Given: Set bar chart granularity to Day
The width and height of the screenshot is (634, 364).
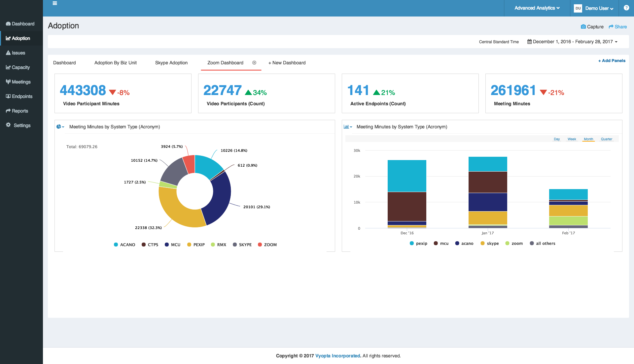Looking at the screenshot, I should click(x=557, y=139).
